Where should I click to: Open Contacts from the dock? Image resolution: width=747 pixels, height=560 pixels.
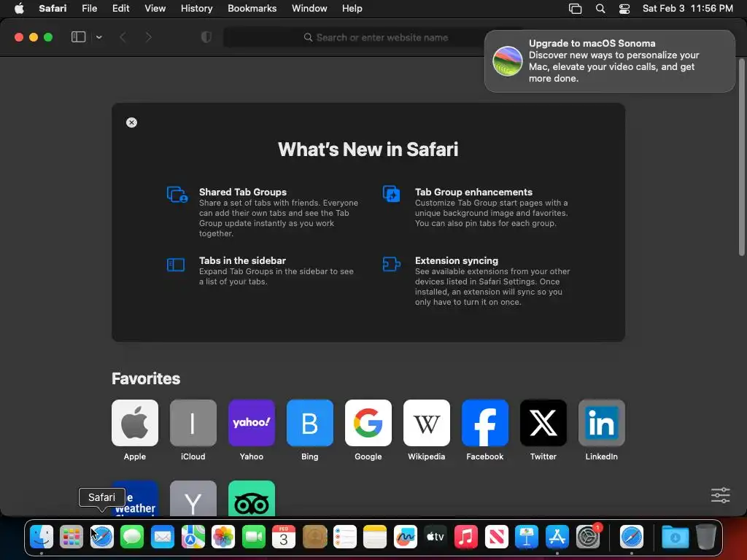tap(314, 537)
